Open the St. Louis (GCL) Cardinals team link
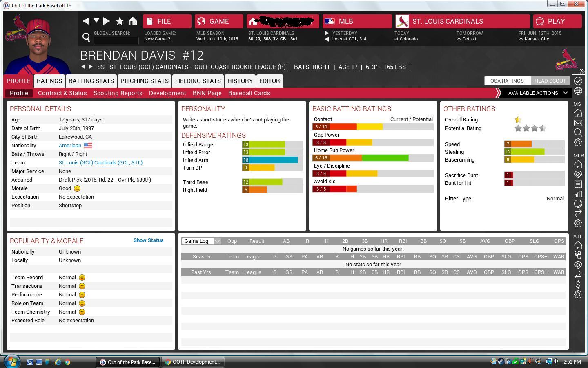Viewport: 588px width, 368px height. click(100, 163)
